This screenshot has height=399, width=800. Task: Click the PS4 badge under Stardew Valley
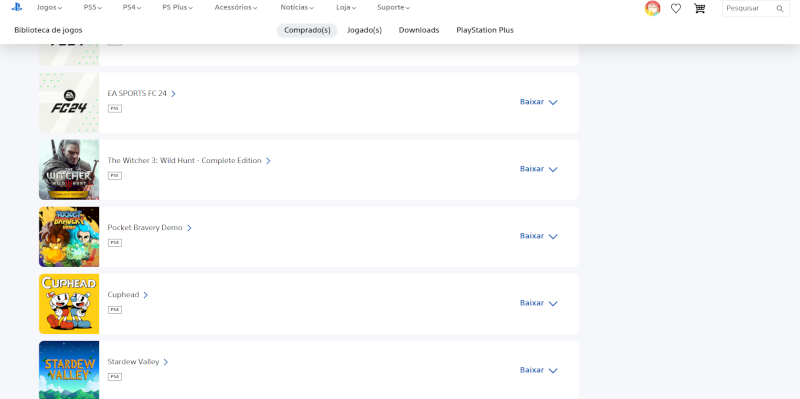coord(115,377)
